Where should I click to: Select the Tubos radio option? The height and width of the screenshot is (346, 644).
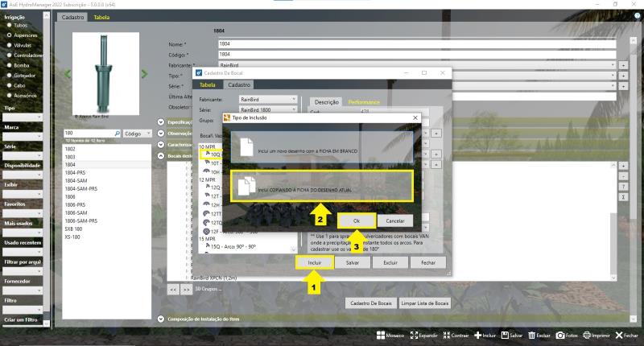[x=10, y=25]
